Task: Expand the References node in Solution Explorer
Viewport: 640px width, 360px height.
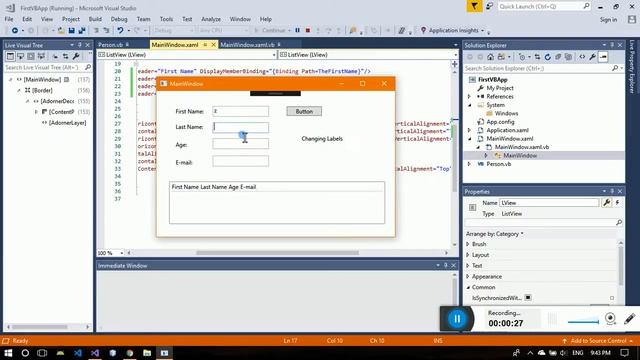Action: pyautogui.click(x=469, y=96)
